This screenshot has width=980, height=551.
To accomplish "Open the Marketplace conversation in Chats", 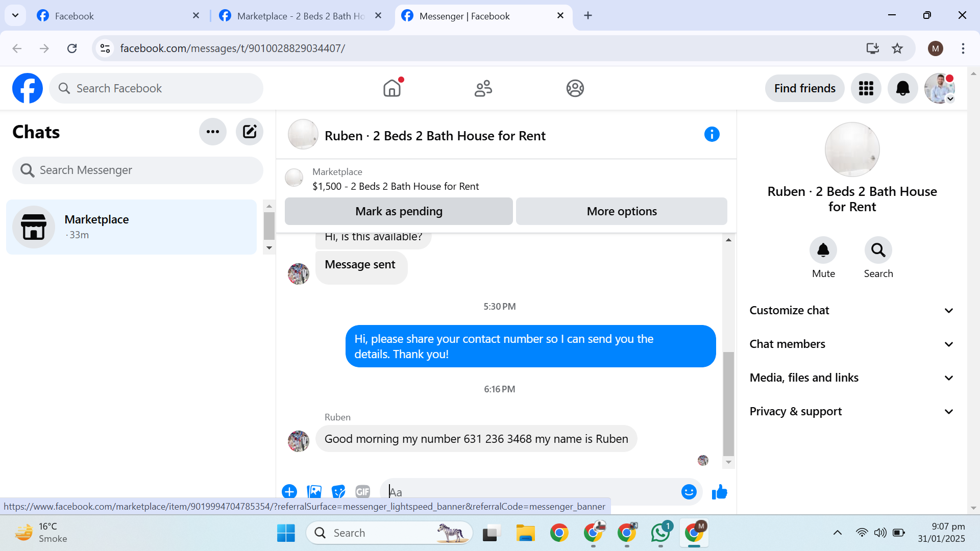I will coord(131,227).
